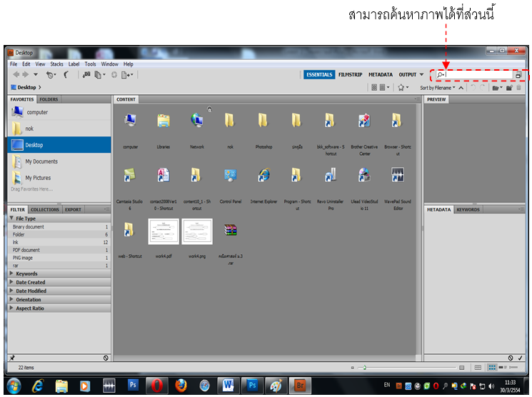Open the recent files reveal icon
The height and width of the screenshot is (397, 532).
pyautogui.click(x=51, y=74)
